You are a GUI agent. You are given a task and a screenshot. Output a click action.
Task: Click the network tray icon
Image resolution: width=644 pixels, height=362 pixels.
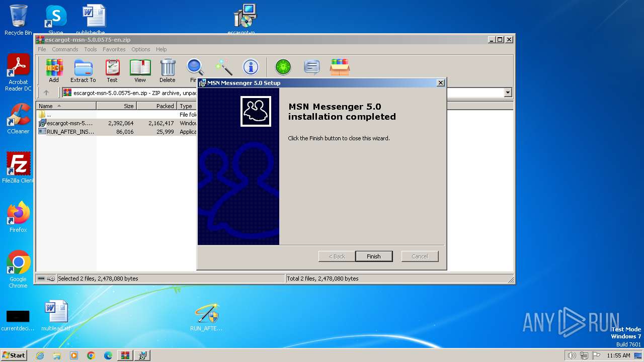[584, 355]
